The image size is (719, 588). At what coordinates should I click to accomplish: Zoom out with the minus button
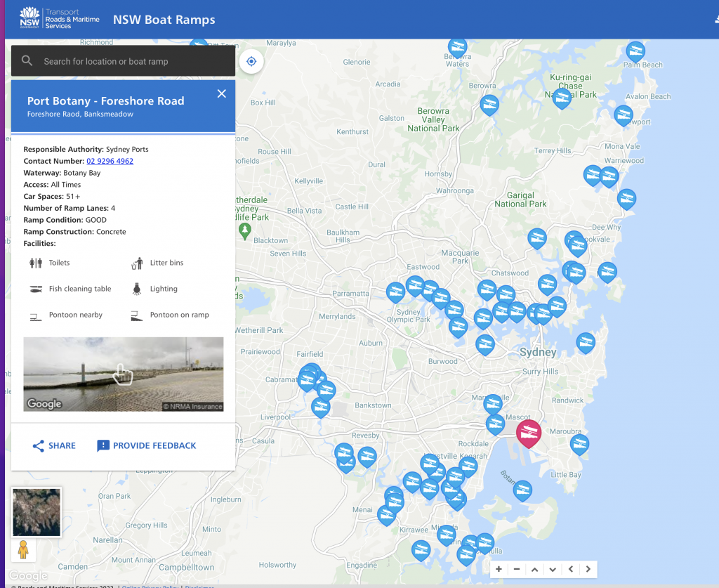click(517, 569)
